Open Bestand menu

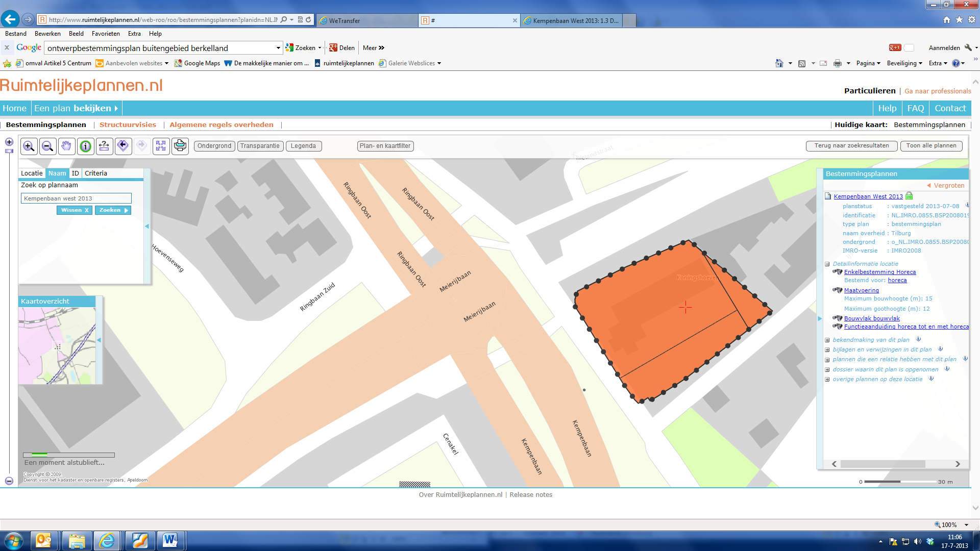16,34
